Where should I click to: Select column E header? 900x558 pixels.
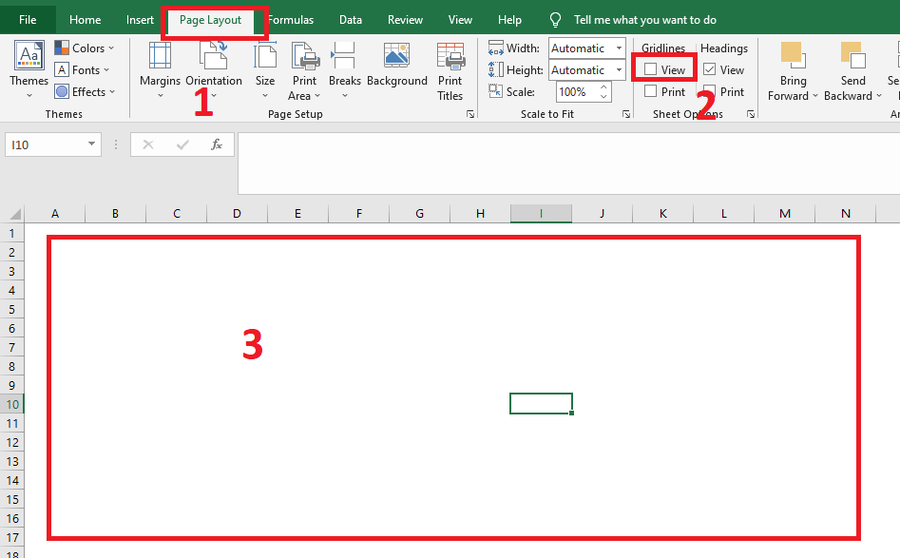pos(298,214)
